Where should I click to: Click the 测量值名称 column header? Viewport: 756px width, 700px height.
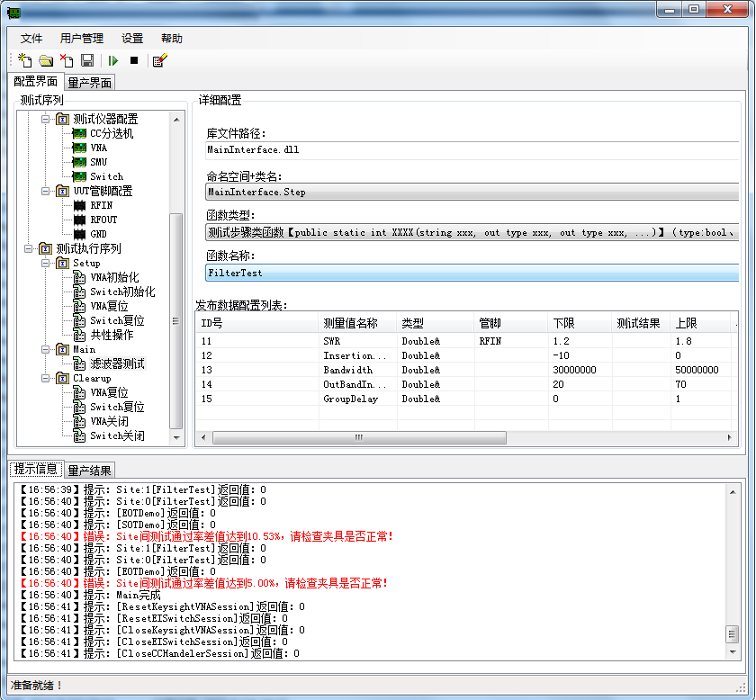(x=351, y=323)
